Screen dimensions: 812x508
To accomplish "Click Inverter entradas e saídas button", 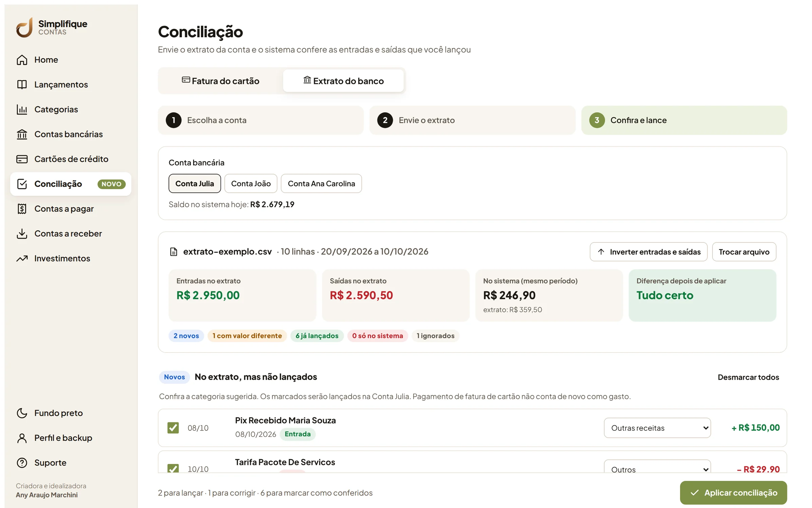I will [x=649, y=252].
